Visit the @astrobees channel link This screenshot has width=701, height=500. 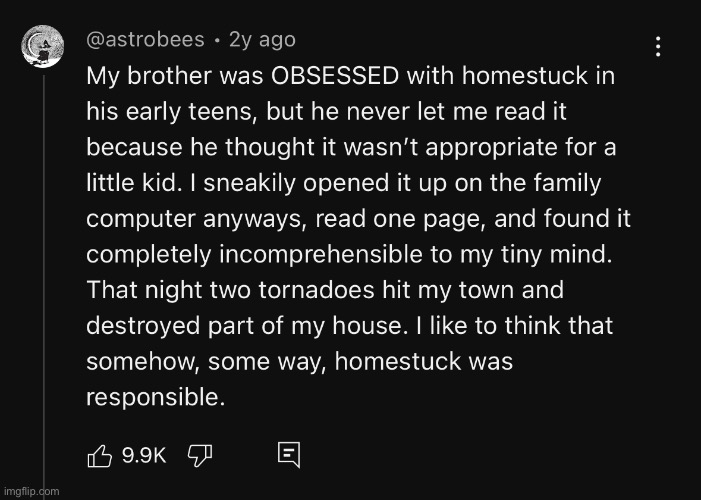tap(145, 40)
